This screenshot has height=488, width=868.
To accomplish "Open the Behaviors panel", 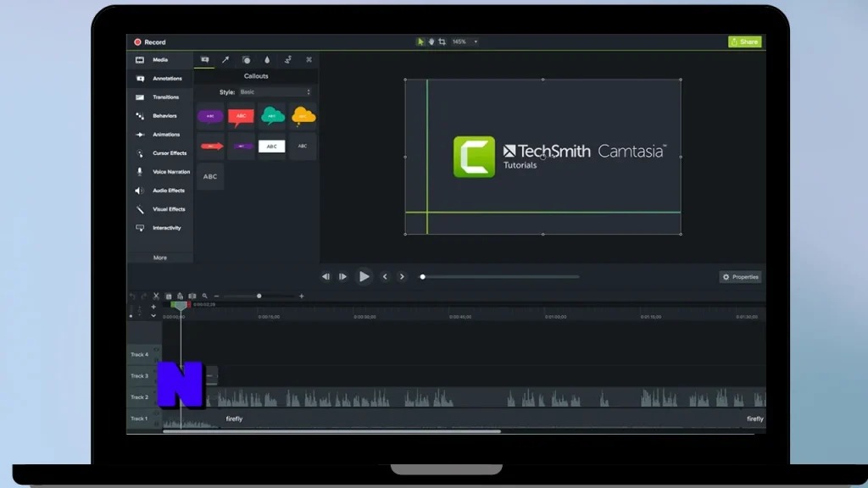I will click(160, 115).
